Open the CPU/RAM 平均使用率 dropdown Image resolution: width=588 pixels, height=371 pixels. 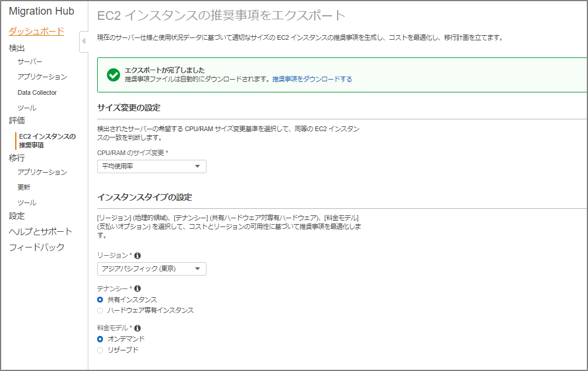152,167
